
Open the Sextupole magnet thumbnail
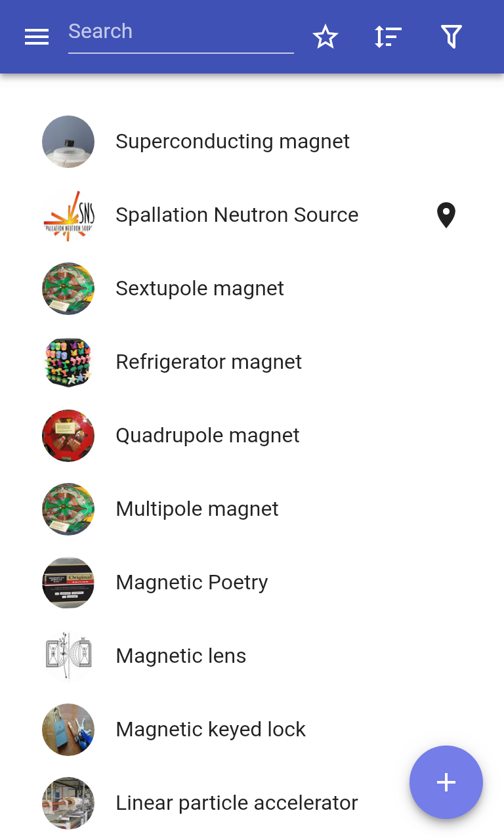68,289
